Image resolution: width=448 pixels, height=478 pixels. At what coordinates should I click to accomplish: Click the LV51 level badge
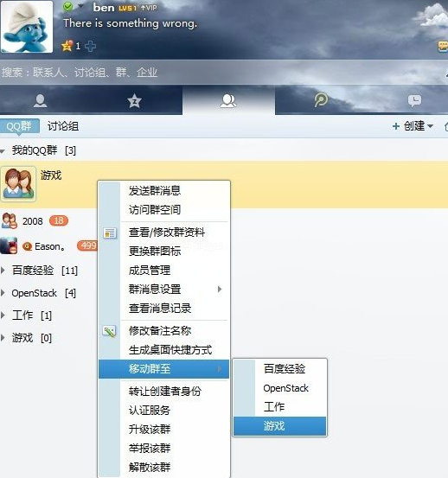tap(127, 9)
